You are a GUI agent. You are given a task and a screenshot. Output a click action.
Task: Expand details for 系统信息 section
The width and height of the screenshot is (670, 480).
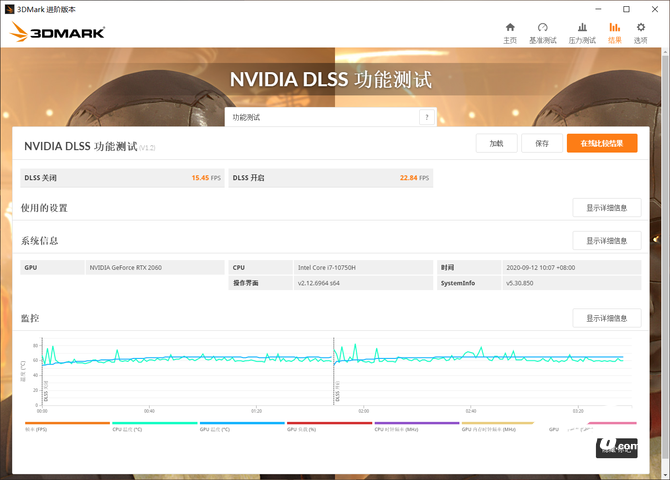(606, 240)
